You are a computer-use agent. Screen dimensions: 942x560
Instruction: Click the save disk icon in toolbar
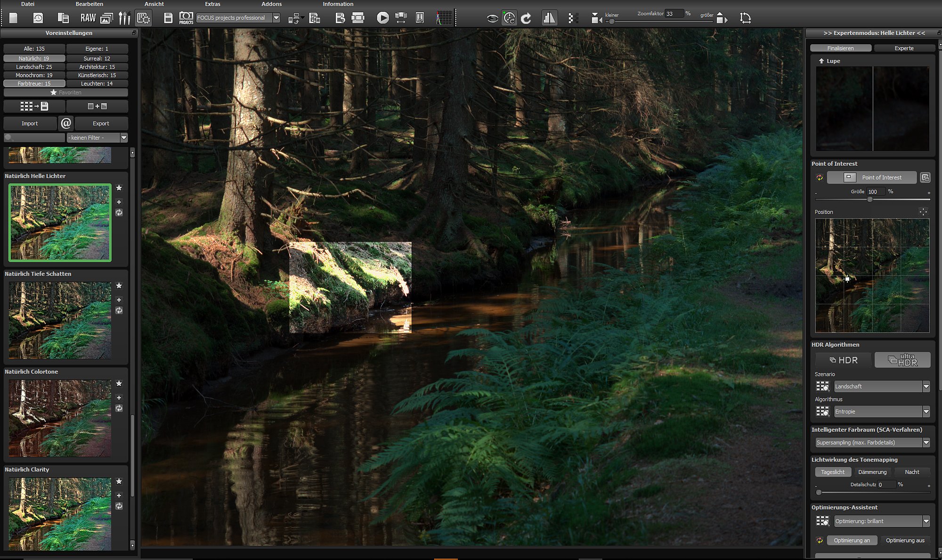tap(168, 18)
